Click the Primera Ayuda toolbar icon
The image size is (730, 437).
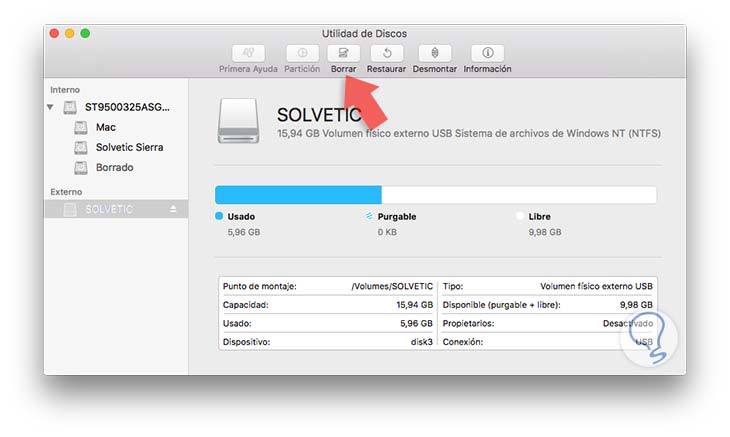tap(248, 53)
